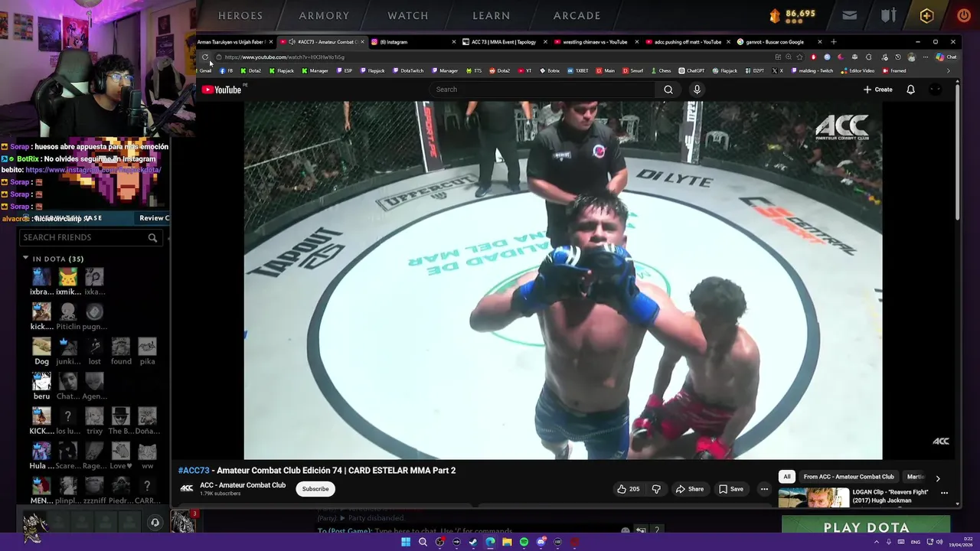Start voice search with microphone icon
The image size is (980, 551).
(697, 90)
